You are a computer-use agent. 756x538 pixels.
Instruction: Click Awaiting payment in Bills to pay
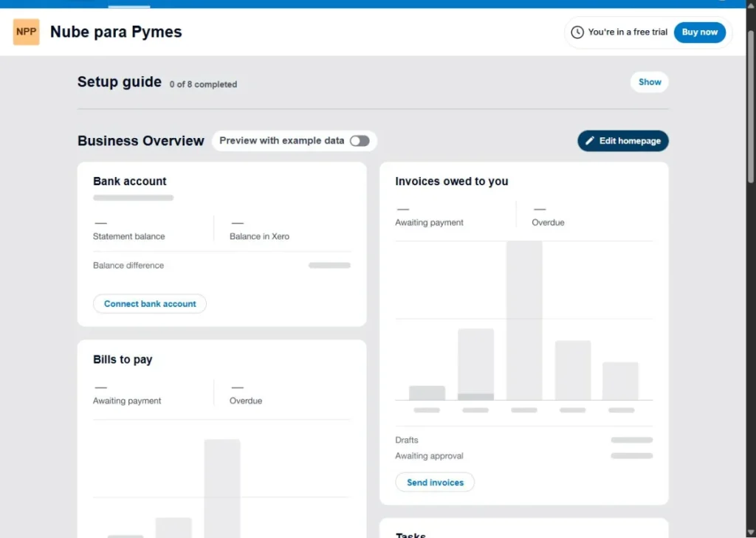click(127, 401)
